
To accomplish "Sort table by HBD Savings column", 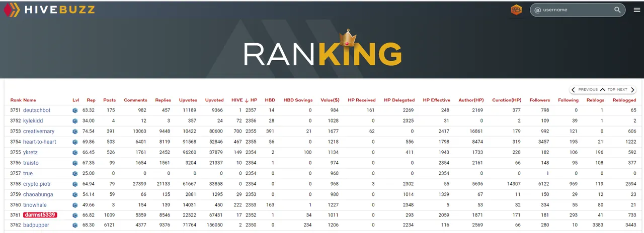I will [298, 100].
